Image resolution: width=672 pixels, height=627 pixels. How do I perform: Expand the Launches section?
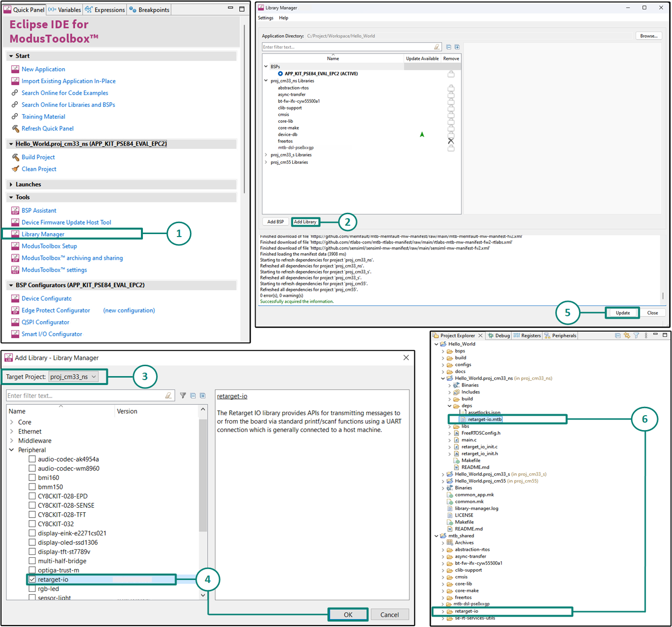(11, 184)
